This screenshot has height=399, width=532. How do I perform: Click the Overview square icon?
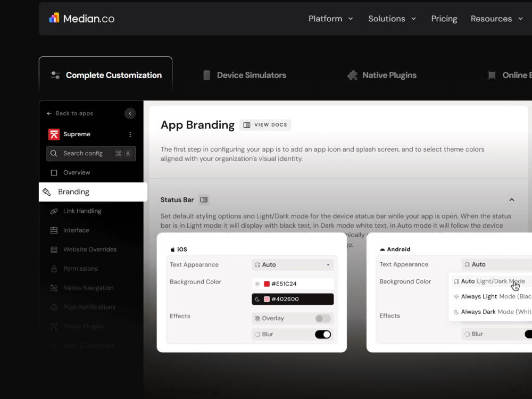(x=54, y=173)
